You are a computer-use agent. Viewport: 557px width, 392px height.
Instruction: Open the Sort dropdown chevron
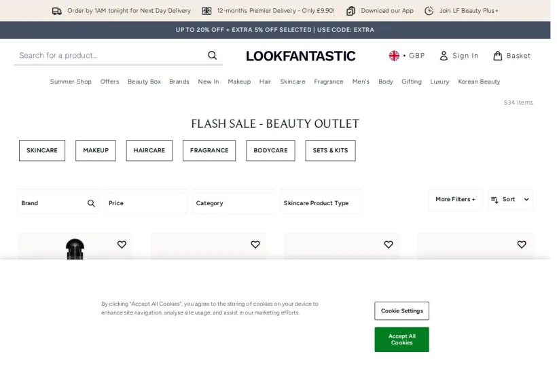click(x=526, y=199)
